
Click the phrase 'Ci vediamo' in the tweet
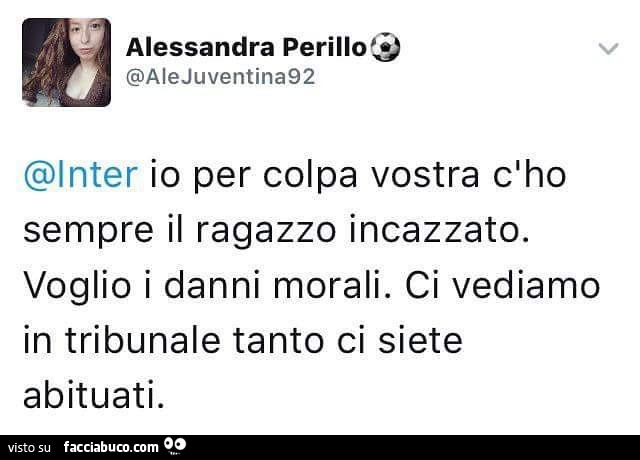pyautogui.click(x=502, y=285)
